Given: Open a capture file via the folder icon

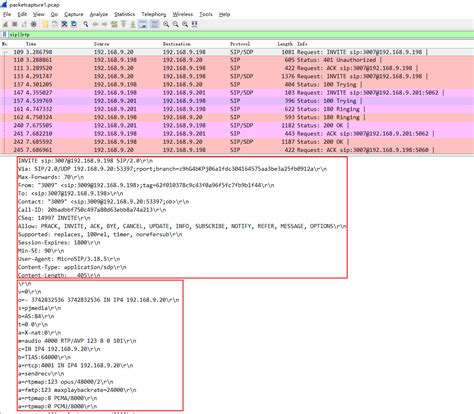Looking at the screenshot, I should (x=45, y=24).
